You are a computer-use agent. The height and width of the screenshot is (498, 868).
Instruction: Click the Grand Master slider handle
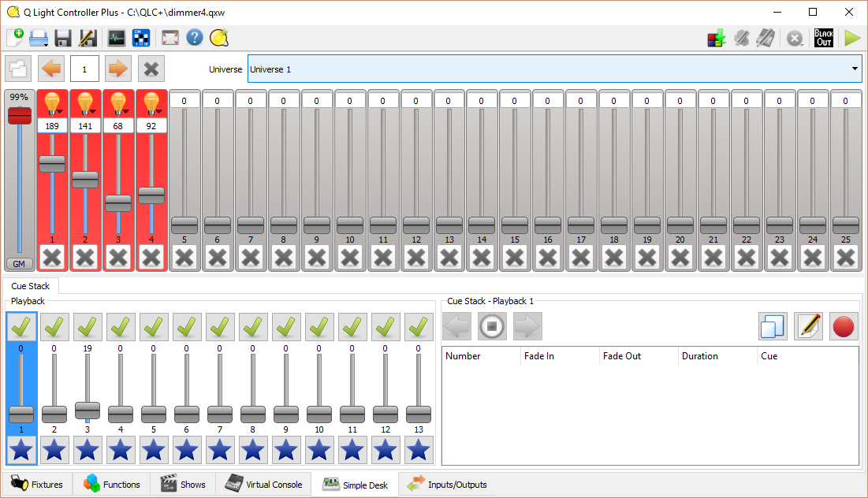pyautogui.click(x=20, y=116)
